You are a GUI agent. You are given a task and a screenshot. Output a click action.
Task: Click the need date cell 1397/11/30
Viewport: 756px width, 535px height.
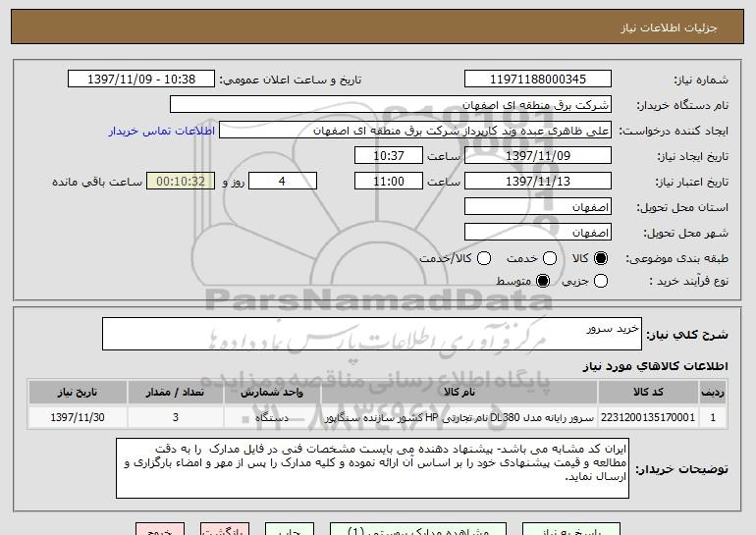coord(78,417)
